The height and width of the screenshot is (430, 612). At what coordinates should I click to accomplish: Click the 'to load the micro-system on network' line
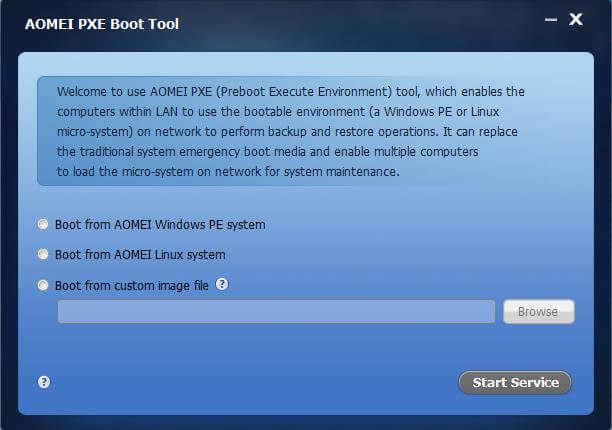[228, 171]
